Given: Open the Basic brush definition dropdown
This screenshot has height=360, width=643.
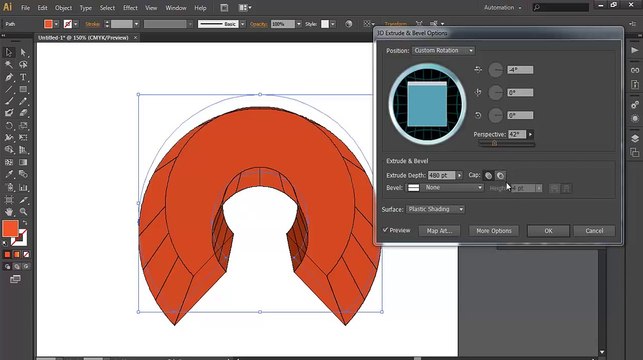Looking at the screenshot, I should tap(243, 24).
